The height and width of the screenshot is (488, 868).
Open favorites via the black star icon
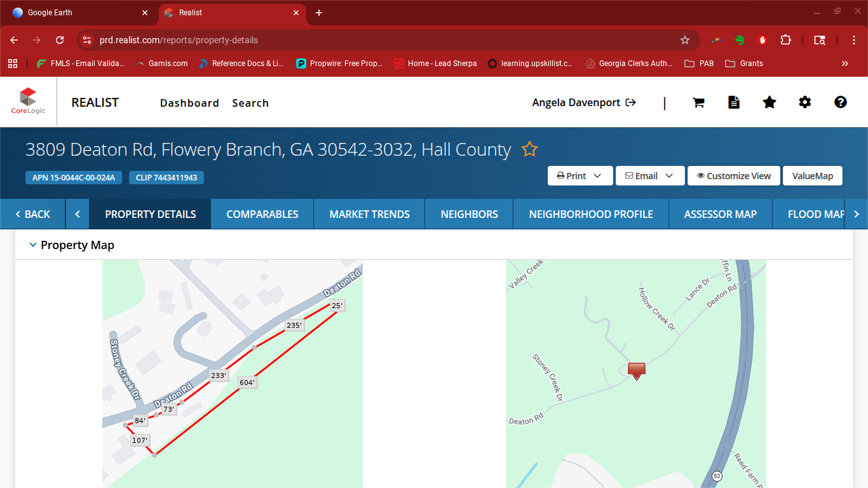click(770, 102)
